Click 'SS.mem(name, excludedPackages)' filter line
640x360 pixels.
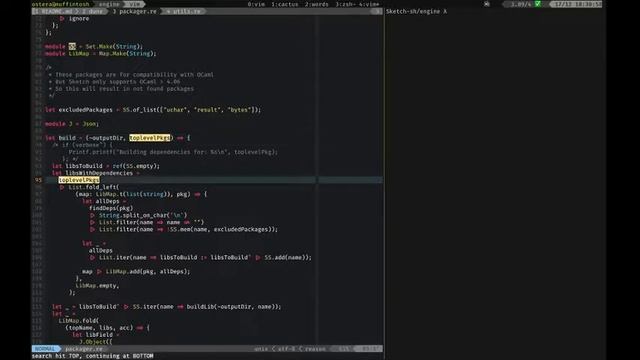(184, 229)
